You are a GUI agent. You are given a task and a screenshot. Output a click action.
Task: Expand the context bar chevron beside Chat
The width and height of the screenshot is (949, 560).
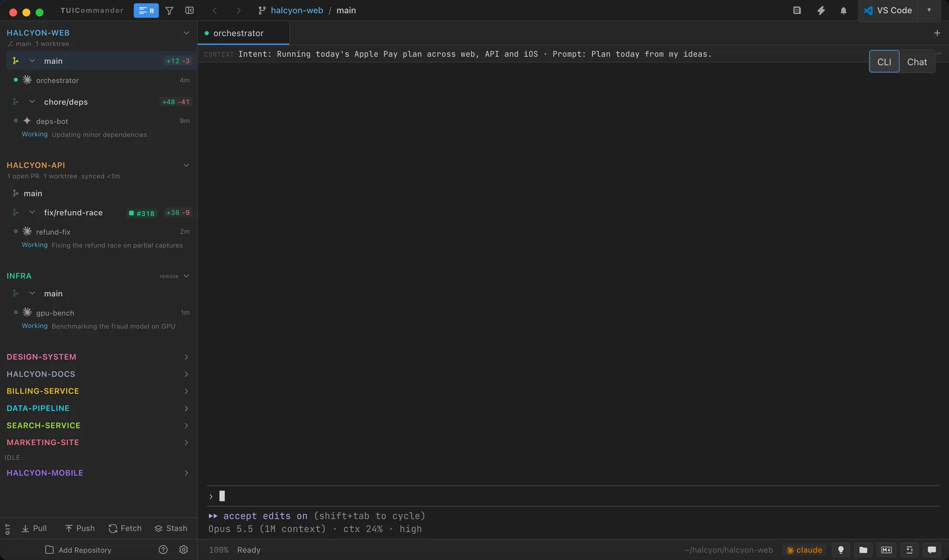tap(940, 53)
